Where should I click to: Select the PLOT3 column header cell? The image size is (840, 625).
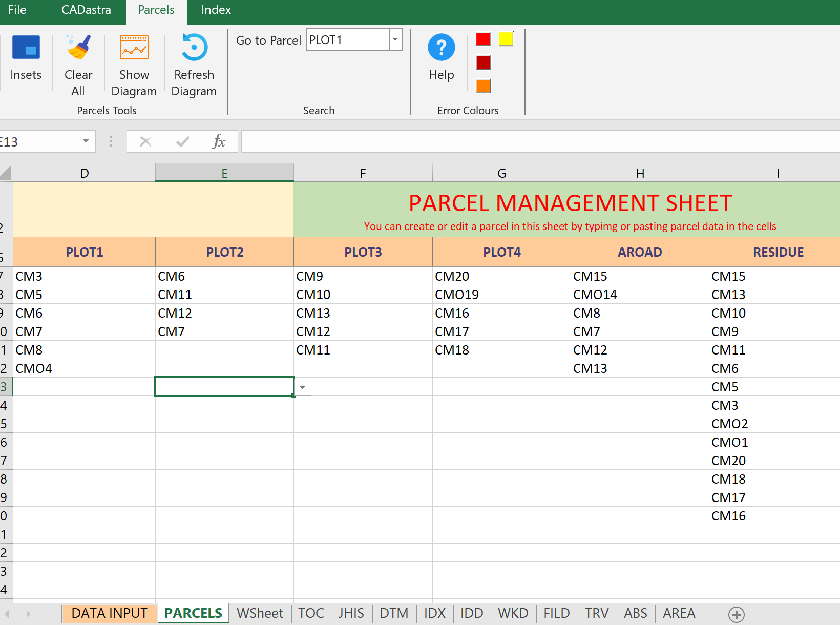(363, 252)
